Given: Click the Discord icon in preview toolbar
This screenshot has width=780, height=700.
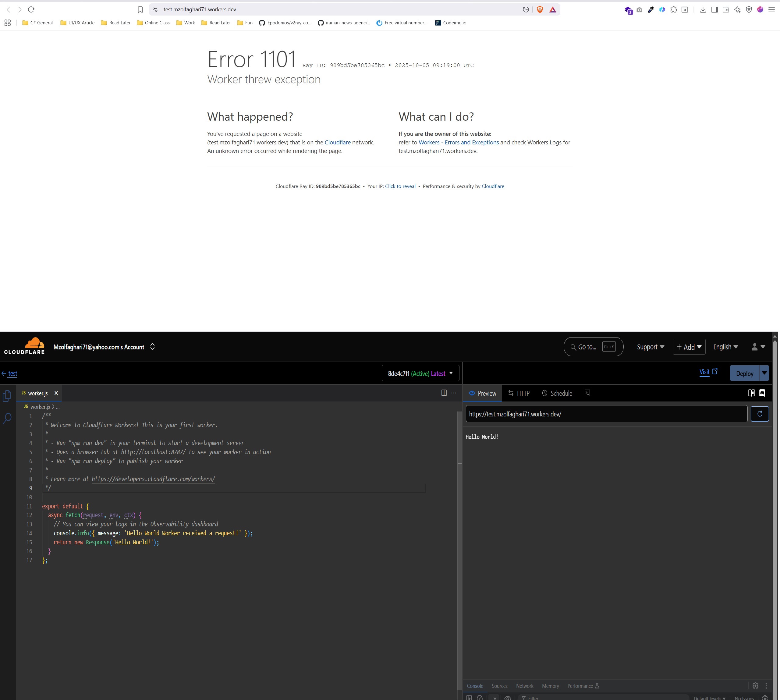Looking at the screenshot, I should pos(762,393).
